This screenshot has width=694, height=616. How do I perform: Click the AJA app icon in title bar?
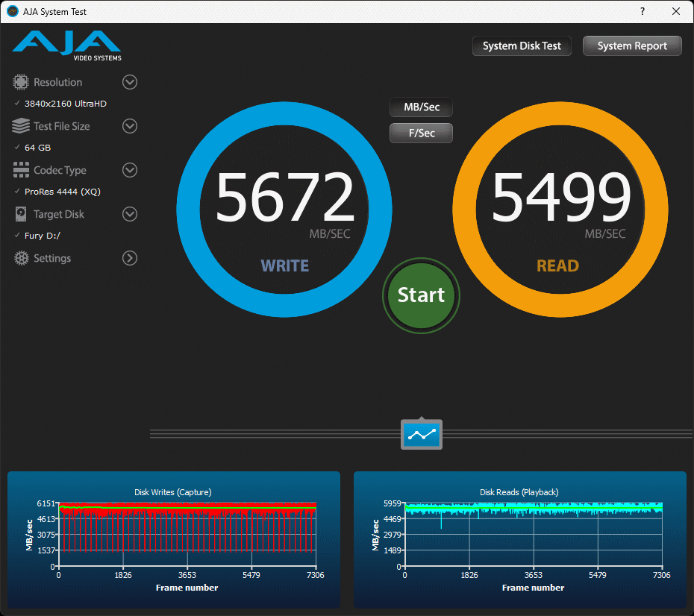pos(13,11)
